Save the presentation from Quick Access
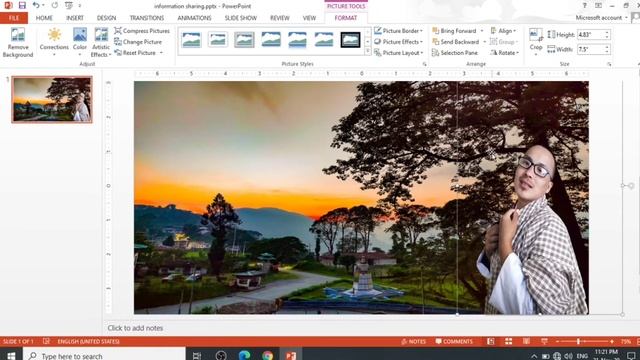This screenshot has width=640, height=360. pyautogui.click(x=22, y=5)
